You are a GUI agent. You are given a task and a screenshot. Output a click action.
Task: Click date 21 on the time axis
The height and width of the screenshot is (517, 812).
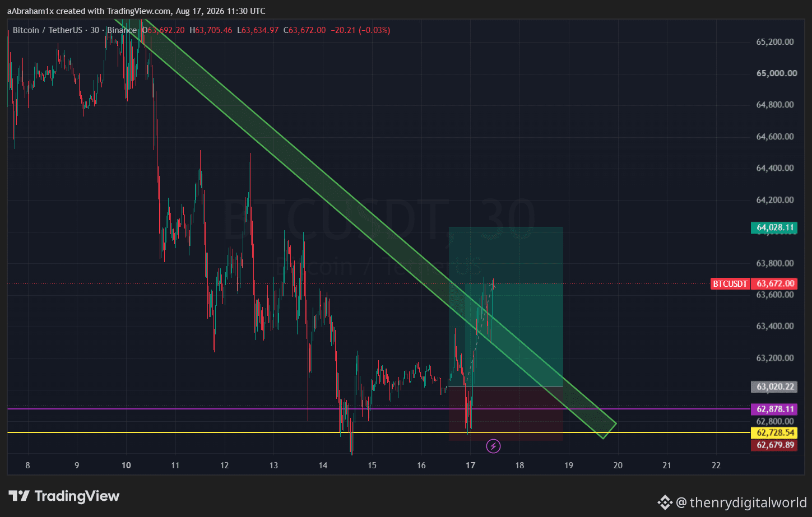point(667,465)
